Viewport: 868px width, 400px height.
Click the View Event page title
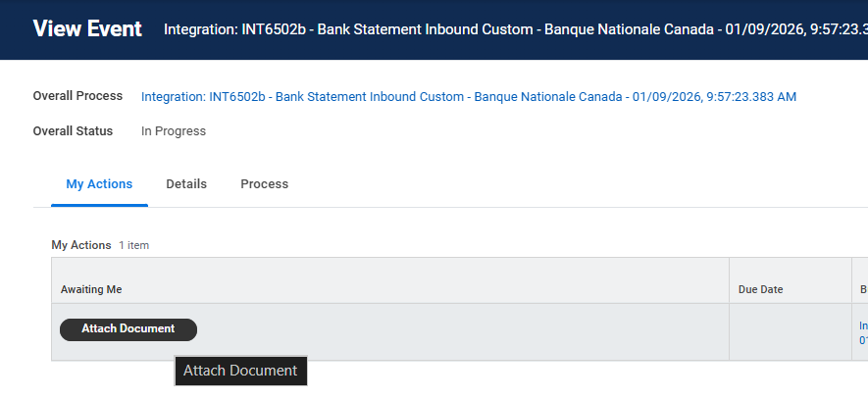(x=87, y=28)
